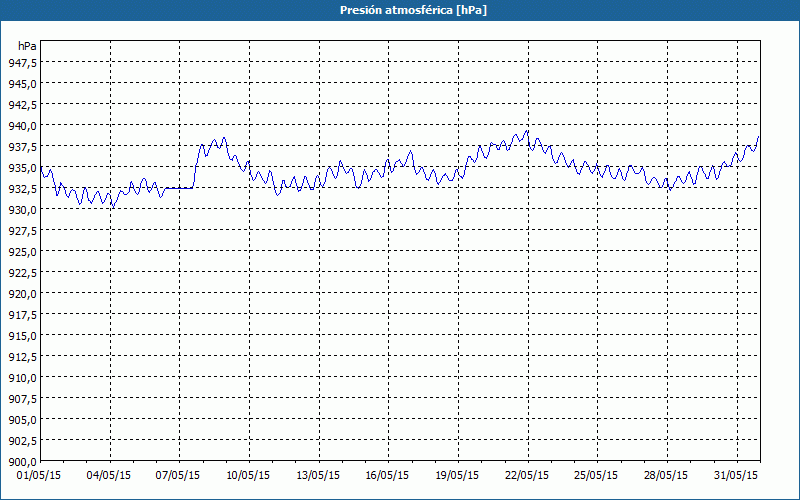Select the 912,5 y-axis label
Image resolution: width=800 pixels, height=500 pixels.
[x=22, y=356]
